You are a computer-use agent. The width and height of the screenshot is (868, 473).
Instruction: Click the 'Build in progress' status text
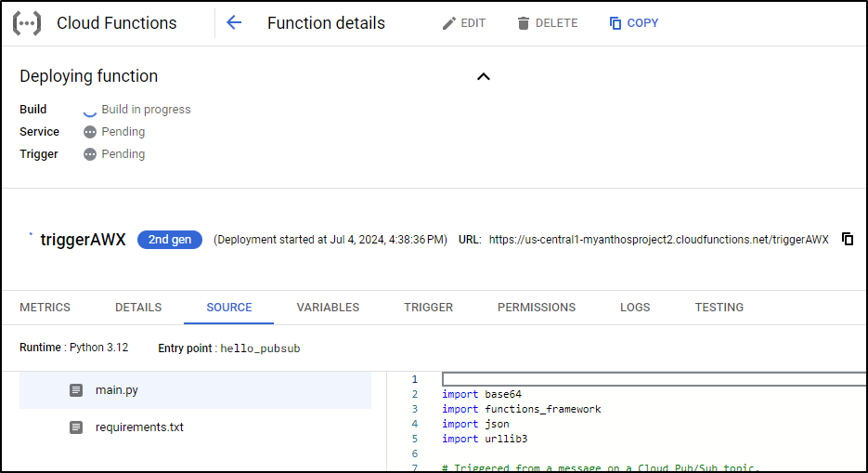coord(146,110)
